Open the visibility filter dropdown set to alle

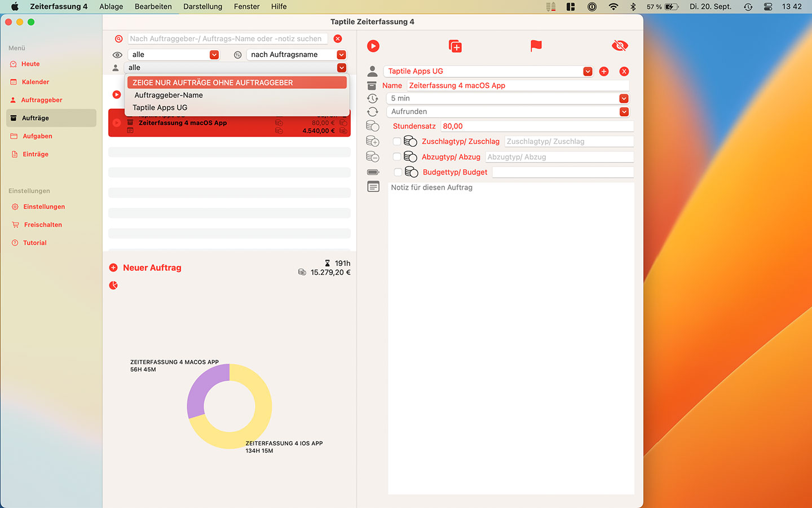click(174, 55)
